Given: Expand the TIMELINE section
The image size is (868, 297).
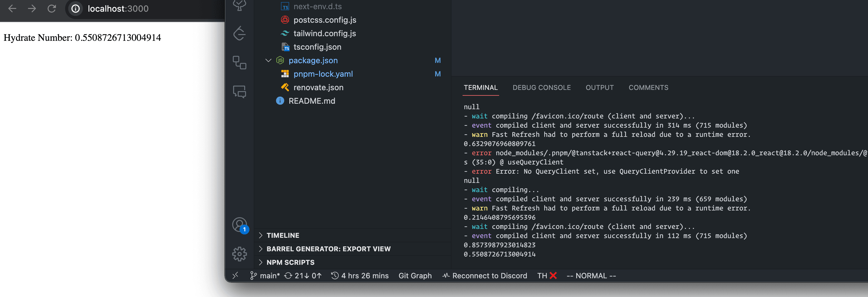Looking at the screenshot, I should click(352, 235).
